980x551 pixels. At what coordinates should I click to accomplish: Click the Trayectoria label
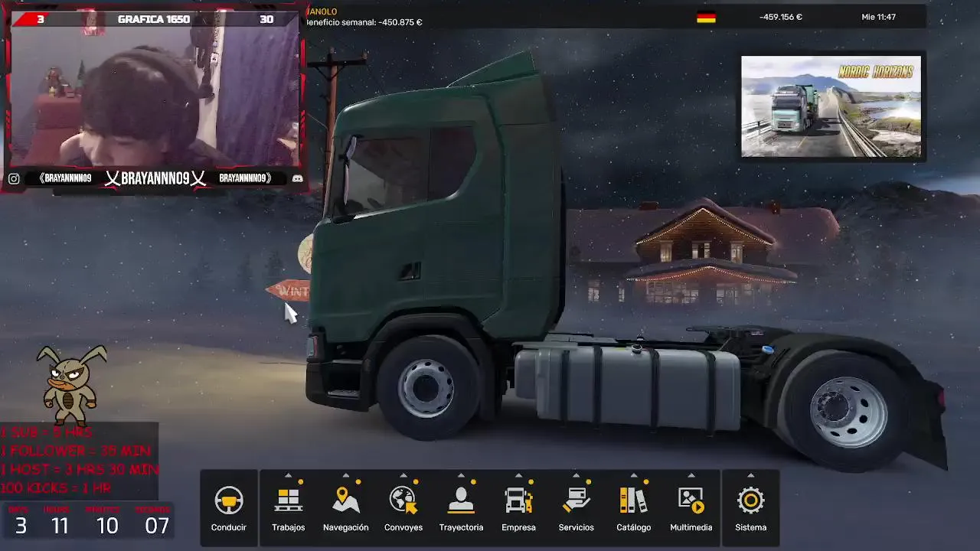tap(461, 527)
